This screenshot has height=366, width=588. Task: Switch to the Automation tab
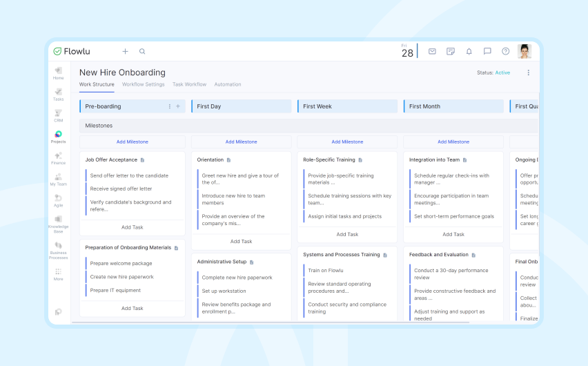(x=228, y=84)
